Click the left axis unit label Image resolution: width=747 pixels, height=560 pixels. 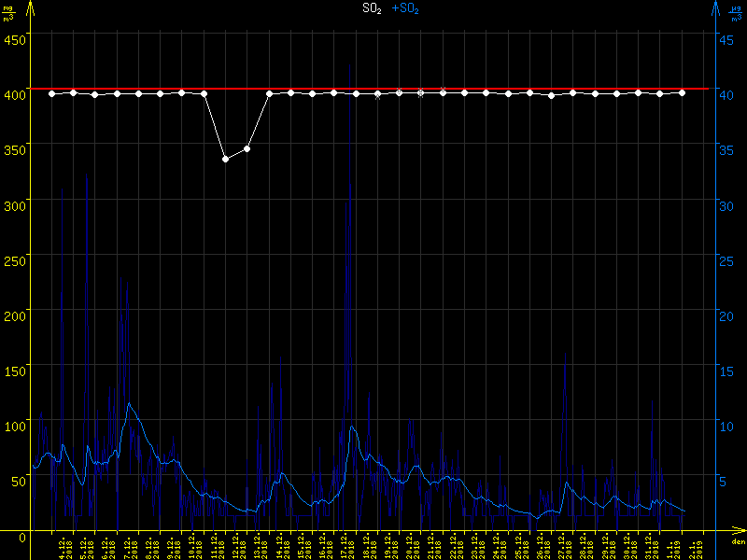7,12
